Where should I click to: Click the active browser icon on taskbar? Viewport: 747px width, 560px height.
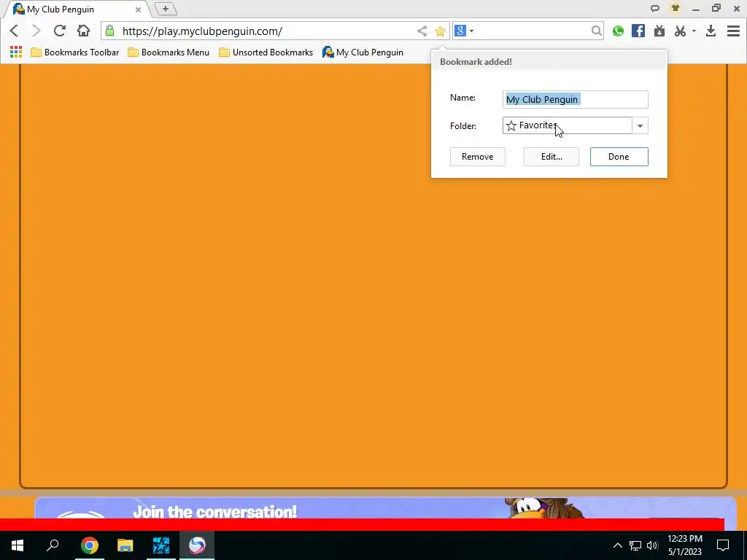pyautogui.click(x=197, y=545)
